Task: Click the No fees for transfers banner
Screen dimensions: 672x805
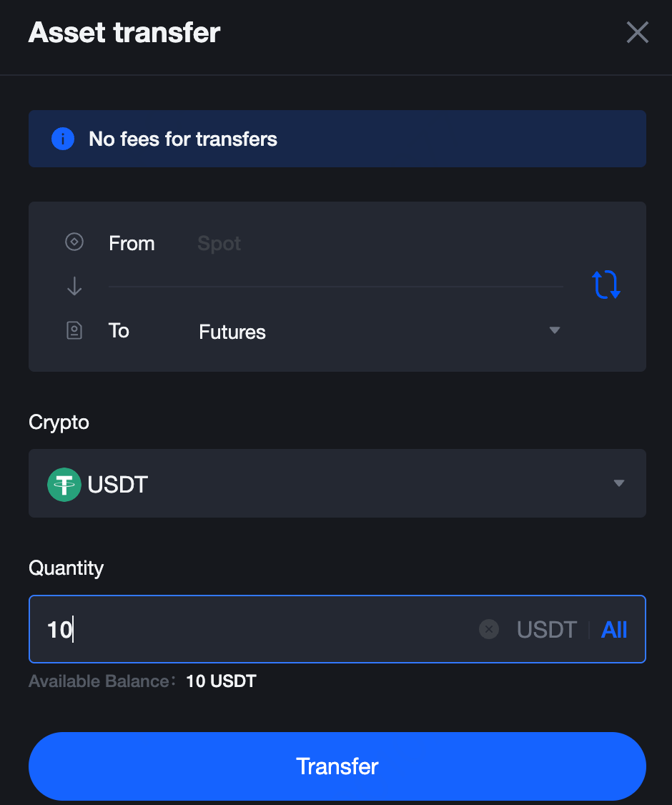Action: [337, 139]
